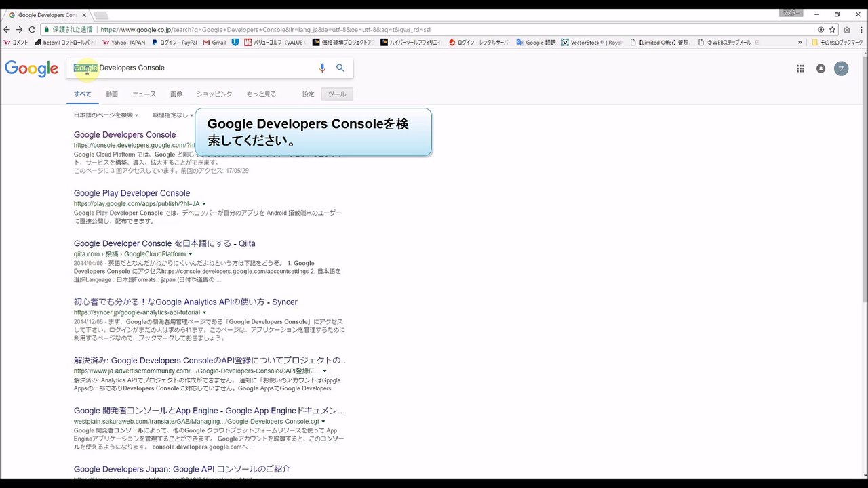Open the コメント bookmark

coord(16,43)
